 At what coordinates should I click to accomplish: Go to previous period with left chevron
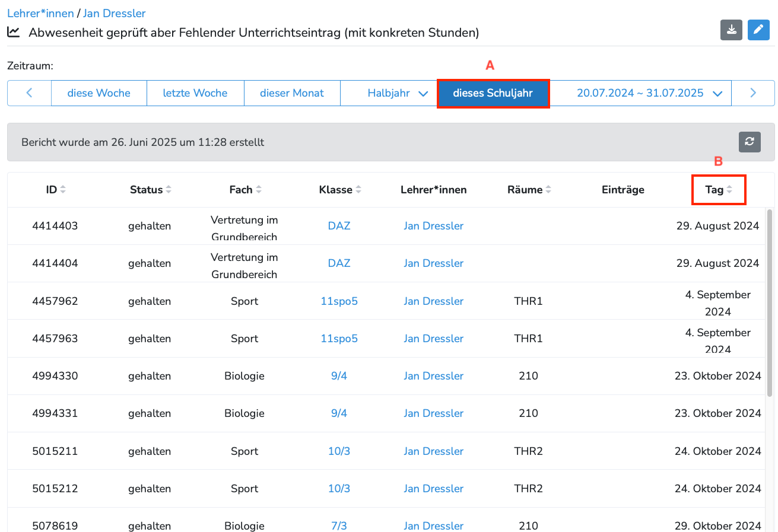coord(29,93)
